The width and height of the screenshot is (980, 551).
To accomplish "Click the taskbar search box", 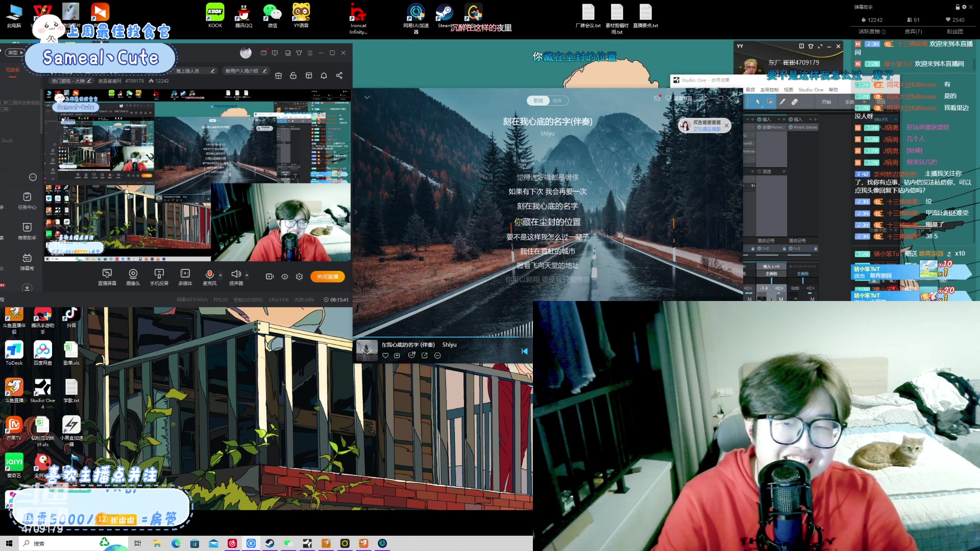I will [x=74, y=543].
